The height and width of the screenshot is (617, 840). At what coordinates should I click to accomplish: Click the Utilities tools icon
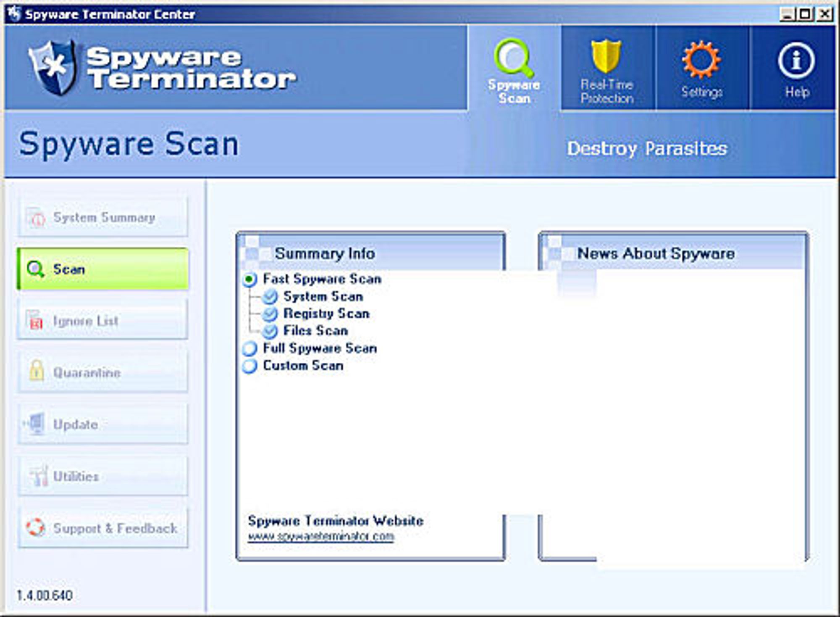point(39,476)
